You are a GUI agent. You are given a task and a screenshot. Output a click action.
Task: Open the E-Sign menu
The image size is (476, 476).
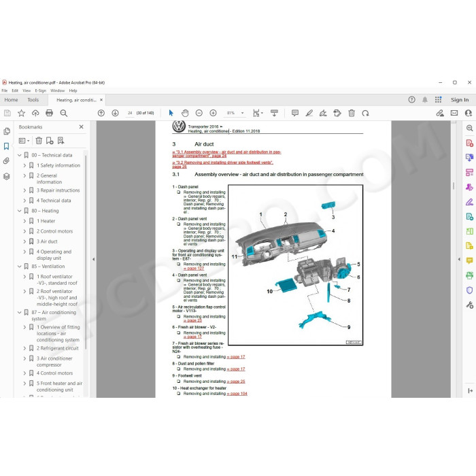click(40, 90)
